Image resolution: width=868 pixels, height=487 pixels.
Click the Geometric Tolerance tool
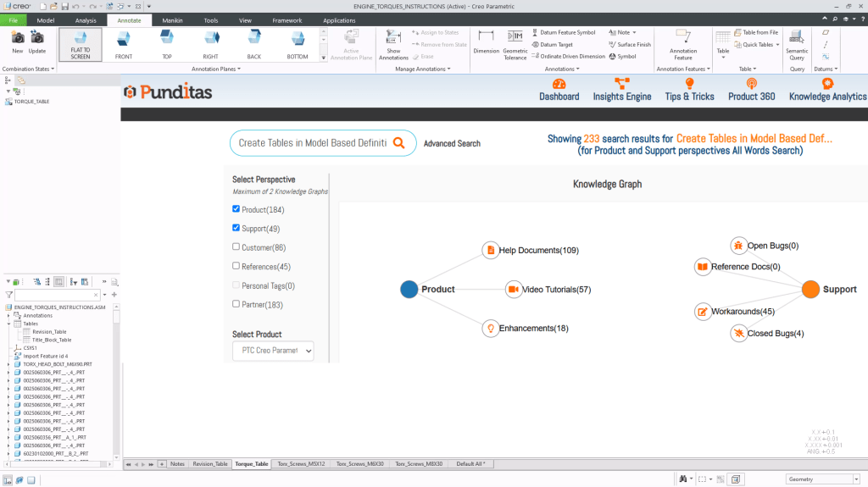(x=515, y=39)
